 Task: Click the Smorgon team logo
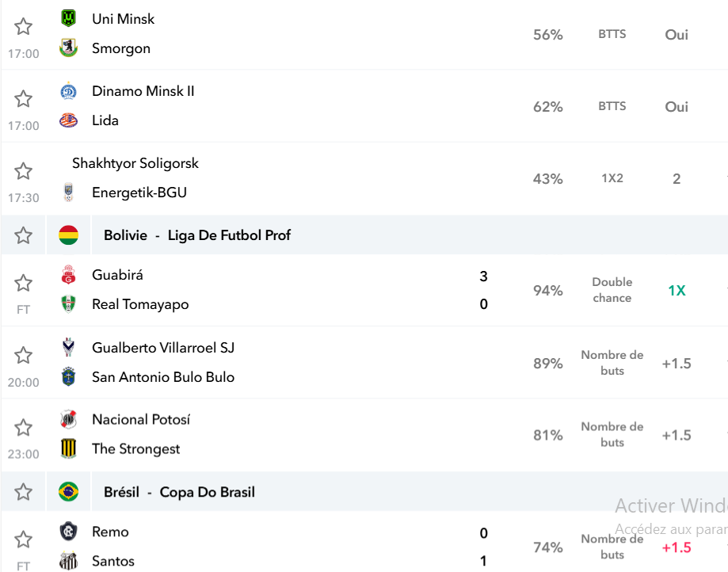68,48
